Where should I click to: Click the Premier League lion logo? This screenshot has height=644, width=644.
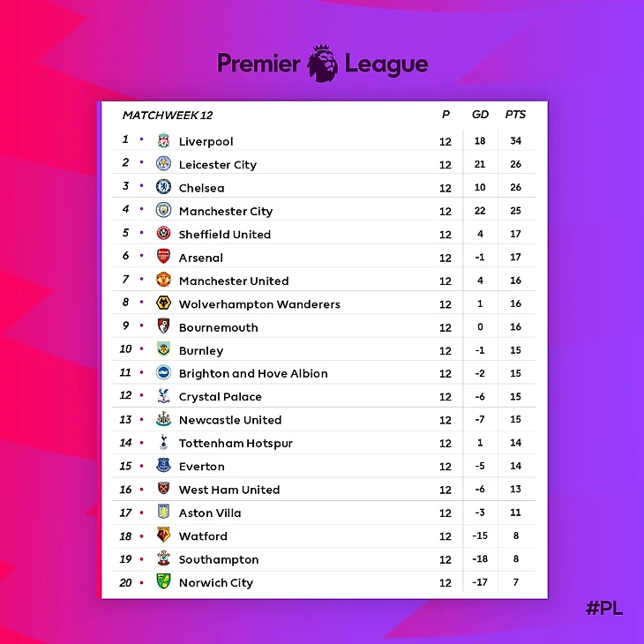pyautogui.click(x=323, y=64)
